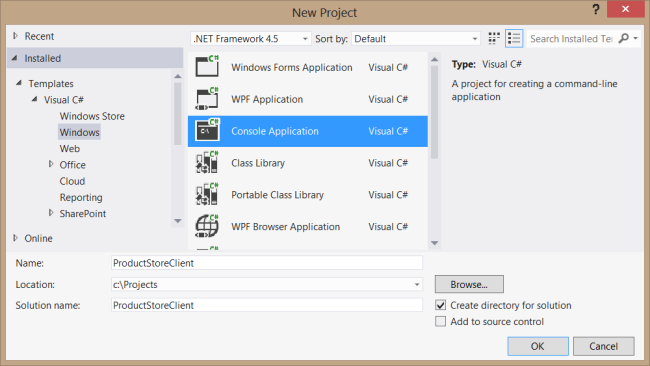Collapse the Visual C# tree node
Image resolution: width=650 pixels, height=366 pixels.
pyautogui.click(x=35, y=99)
